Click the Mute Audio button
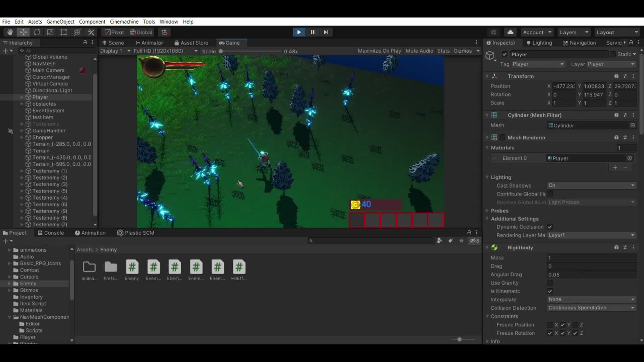644x362 pixels. click(419, 51)
